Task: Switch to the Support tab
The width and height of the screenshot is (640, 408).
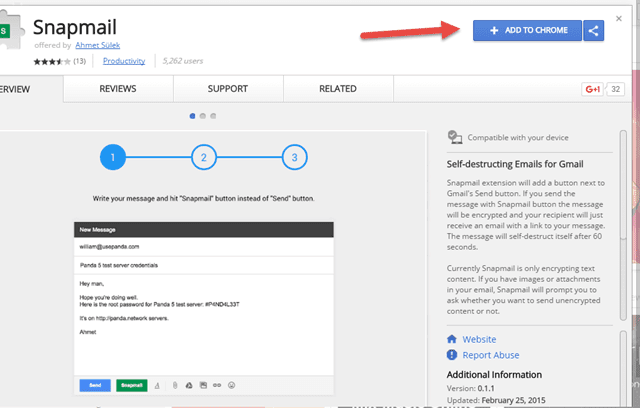Action: tap(228, 89)
